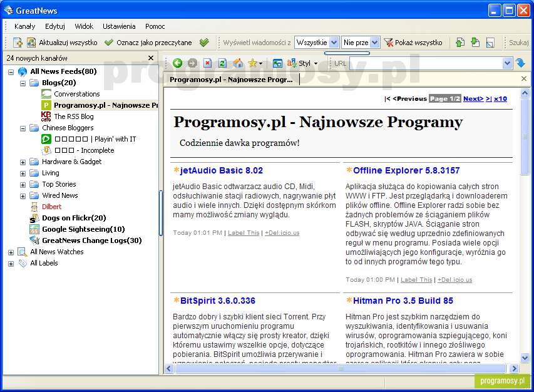Close the Programosy.pl browser tab
534x392 pixels.
[x=524, y=79]
